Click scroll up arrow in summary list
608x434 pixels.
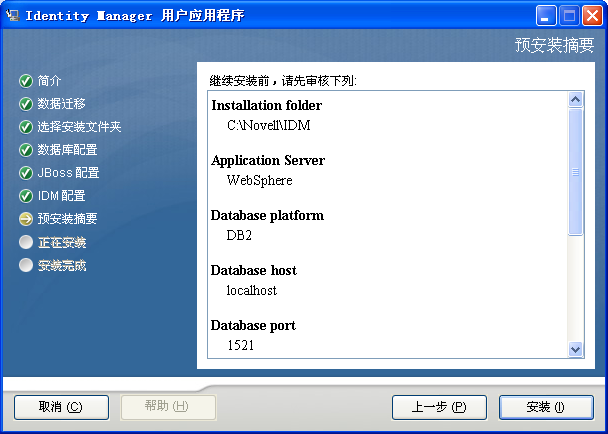click(575, 100)
